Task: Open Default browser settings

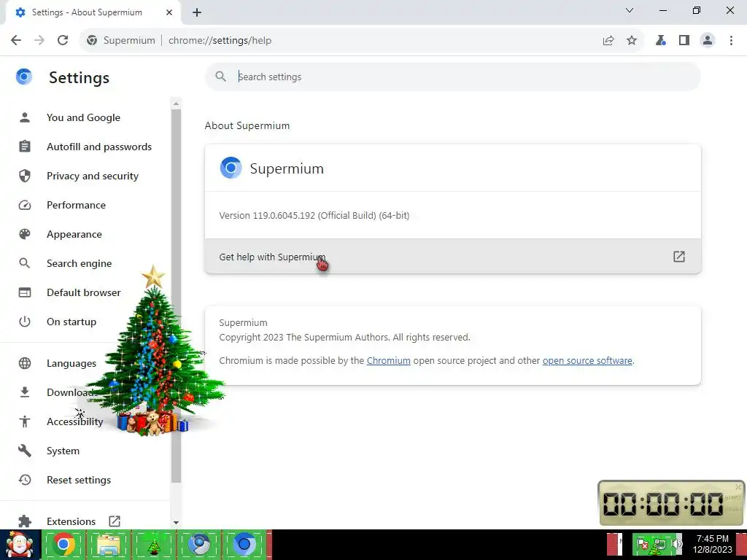Action: [84, 292]
